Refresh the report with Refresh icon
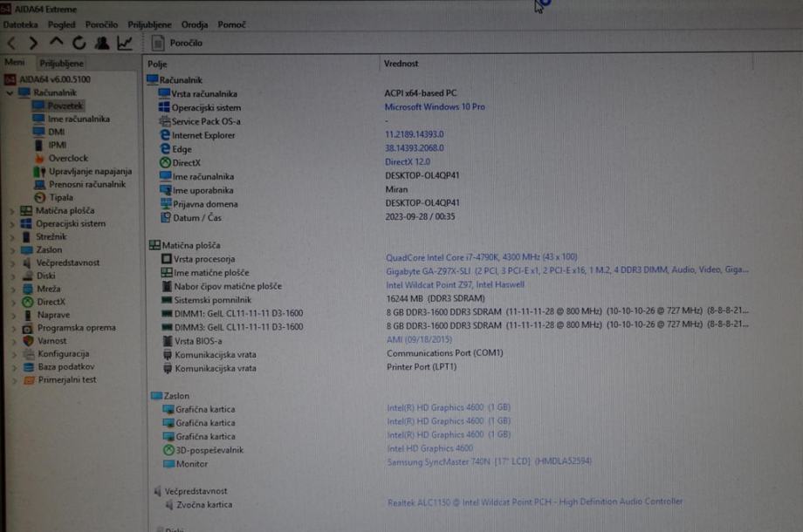The image size is (803, 532). point(79,43)
